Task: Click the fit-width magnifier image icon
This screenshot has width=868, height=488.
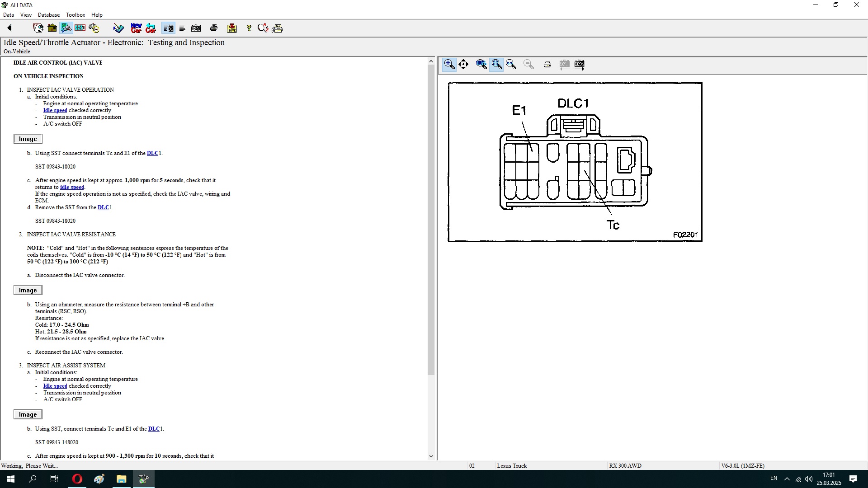Action: point(511,64)
